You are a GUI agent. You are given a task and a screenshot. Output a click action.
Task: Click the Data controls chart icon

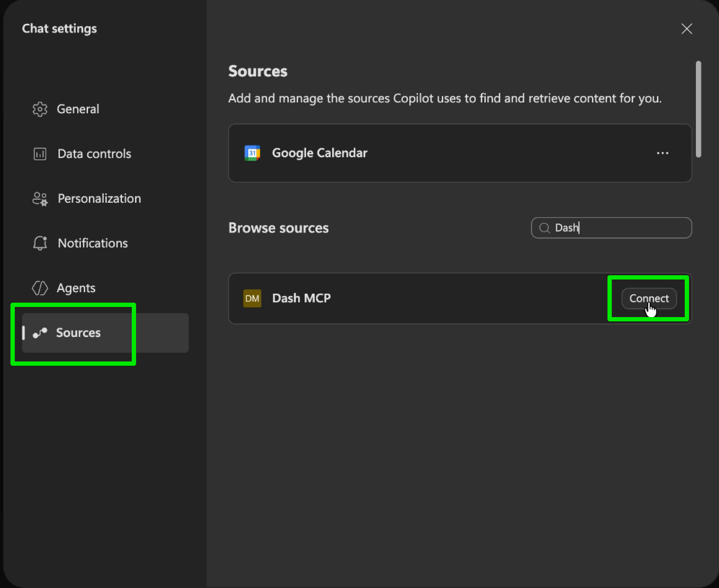(x=40, y=154)
